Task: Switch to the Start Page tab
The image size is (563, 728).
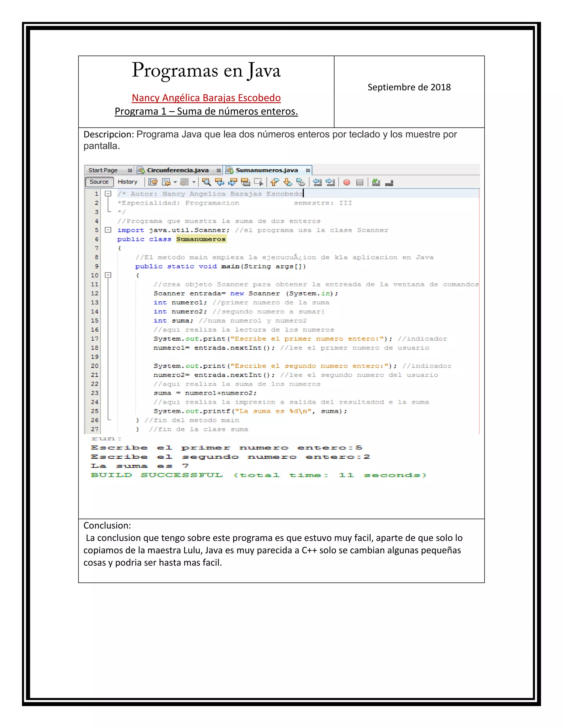Action: [x=103, y=170]
